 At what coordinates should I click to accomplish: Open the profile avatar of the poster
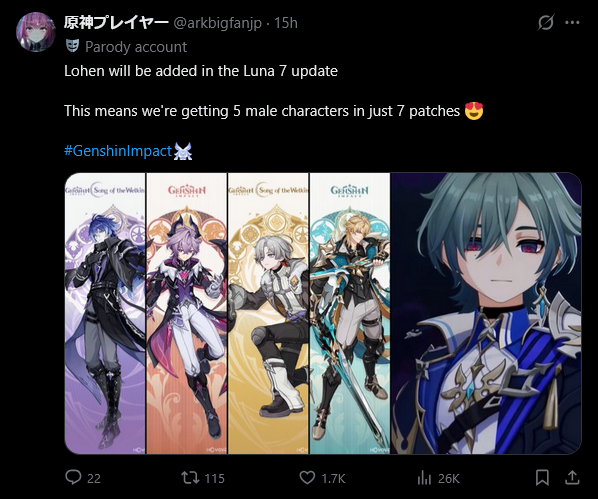click(x=35, y=32)
